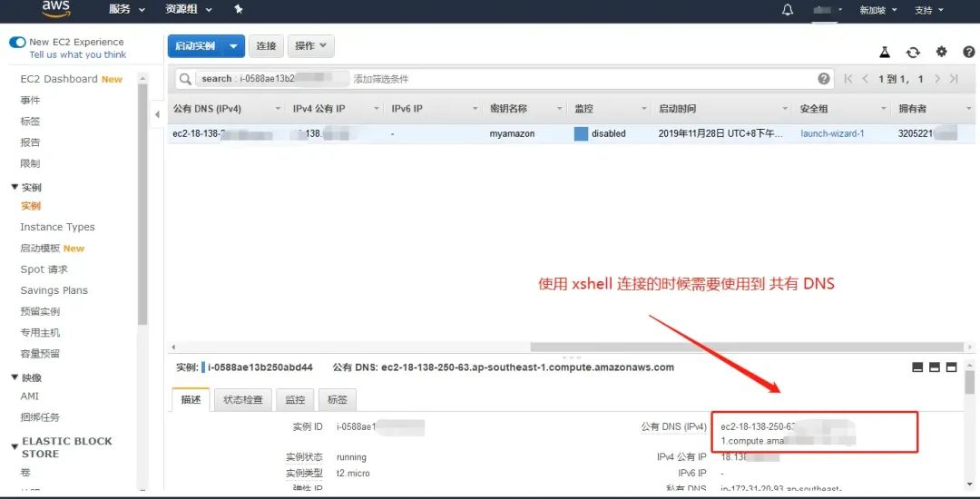Maximize the details pane layout icon
980x499 pixels.
pyautogui.click(x=951, y=367)
